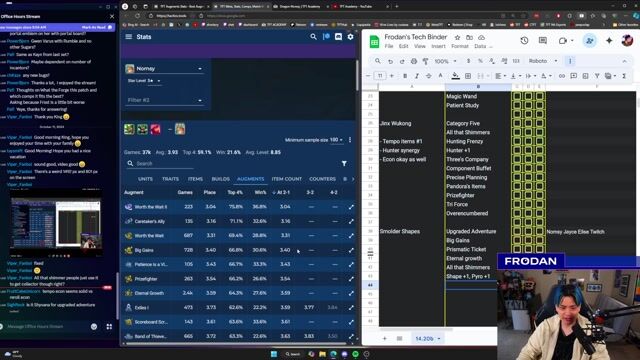Click the print icon in Sheets toolbar
Viewport: 640px width, 360px height.
point(414,61)
